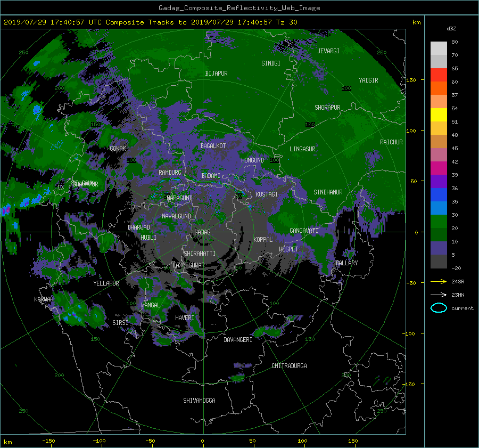
Task: Click the Gadag Composite Reflectivity title text
Action: [x=239, y=8]
